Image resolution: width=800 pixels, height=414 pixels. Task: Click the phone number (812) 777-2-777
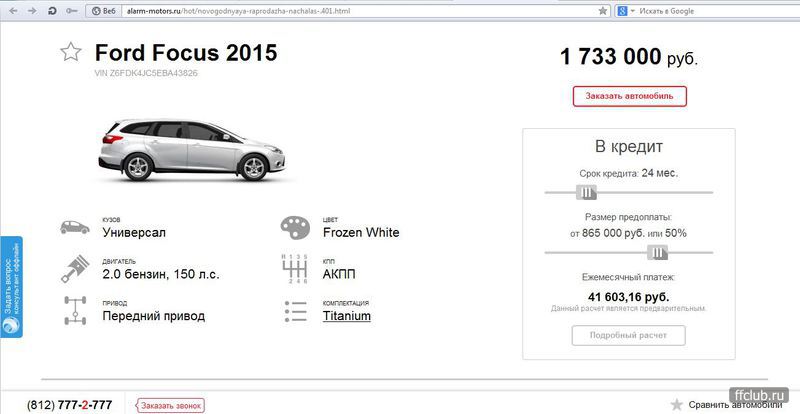click(x=69, y=405)
